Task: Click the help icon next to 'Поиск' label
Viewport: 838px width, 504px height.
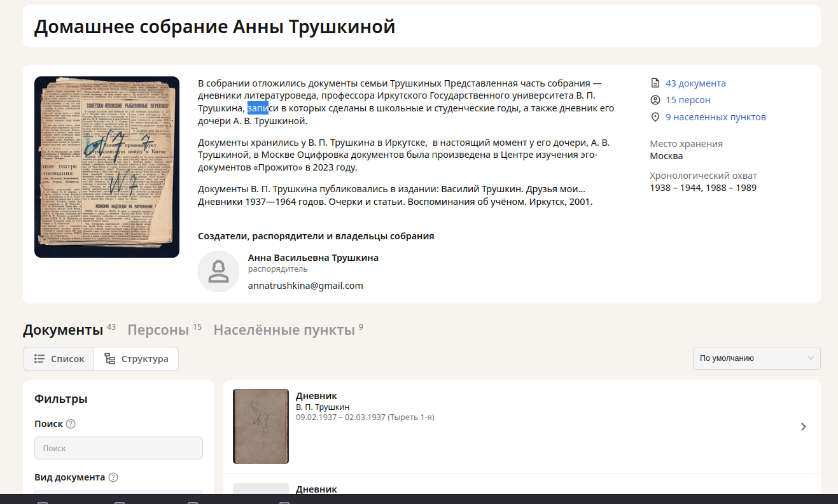Action: click(71, 424)
